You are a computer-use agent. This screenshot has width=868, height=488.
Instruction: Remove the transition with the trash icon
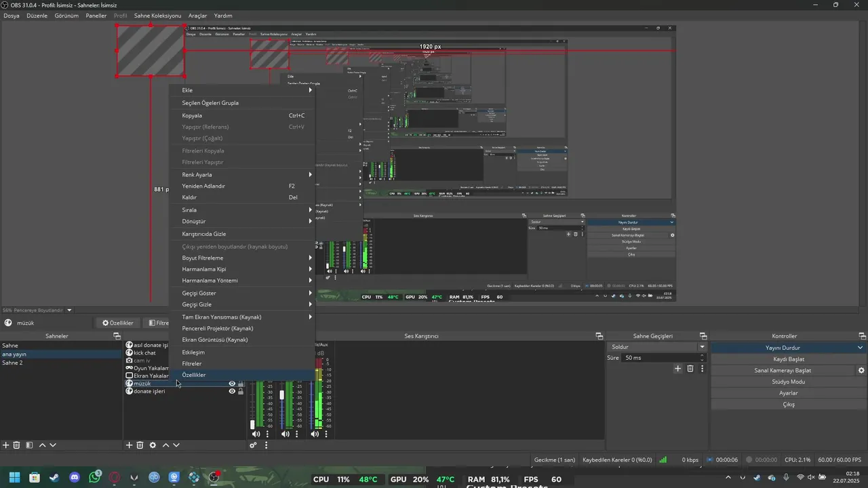690,369
